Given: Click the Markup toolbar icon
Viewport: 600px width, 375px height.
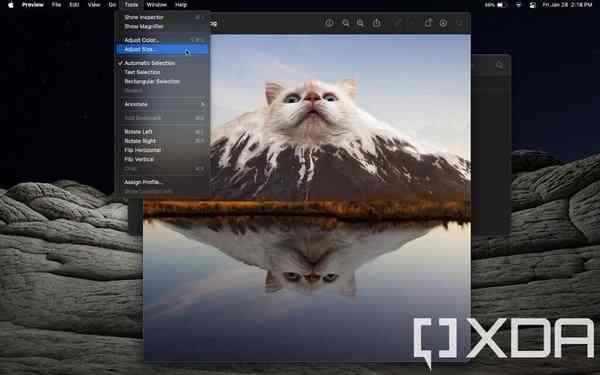Looking at the screenshot, I should click(x=443, y=23).
